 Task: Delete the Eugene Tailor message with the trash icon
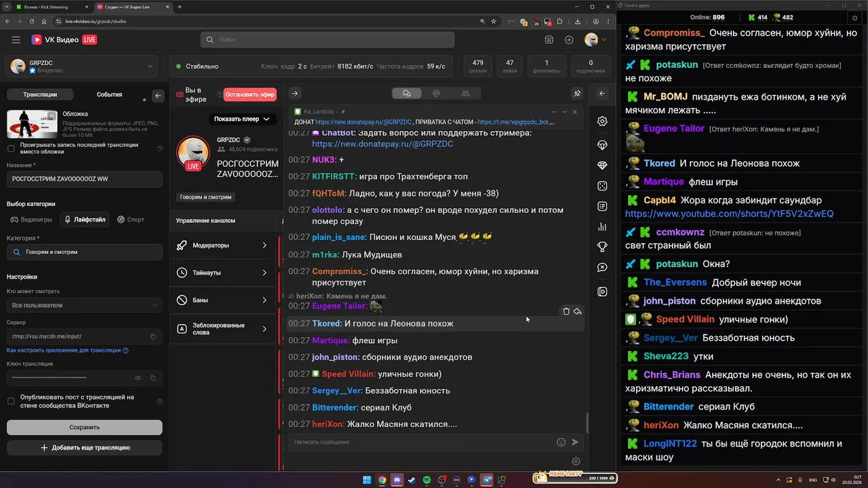(566, 311)
